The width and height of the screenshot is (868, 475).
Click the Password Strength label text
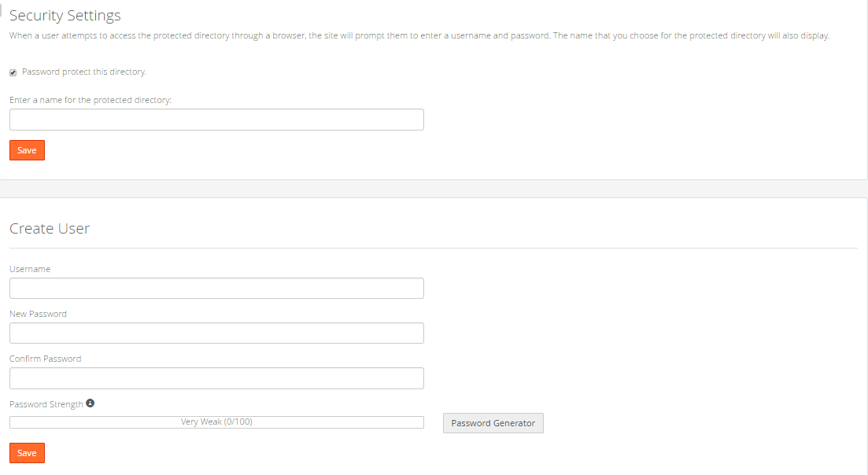(46, 404)
